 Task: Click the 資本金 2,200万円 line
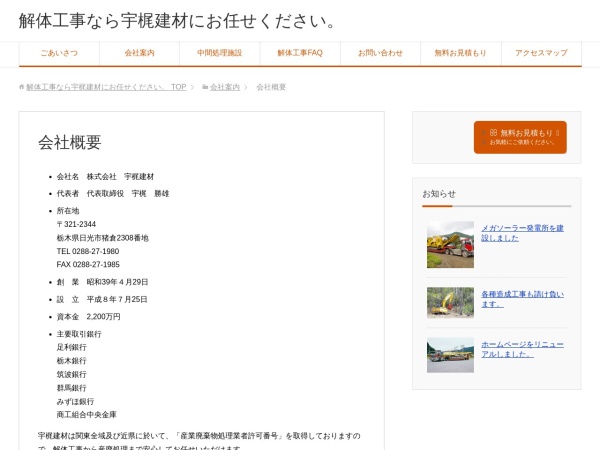click(88, 316)
